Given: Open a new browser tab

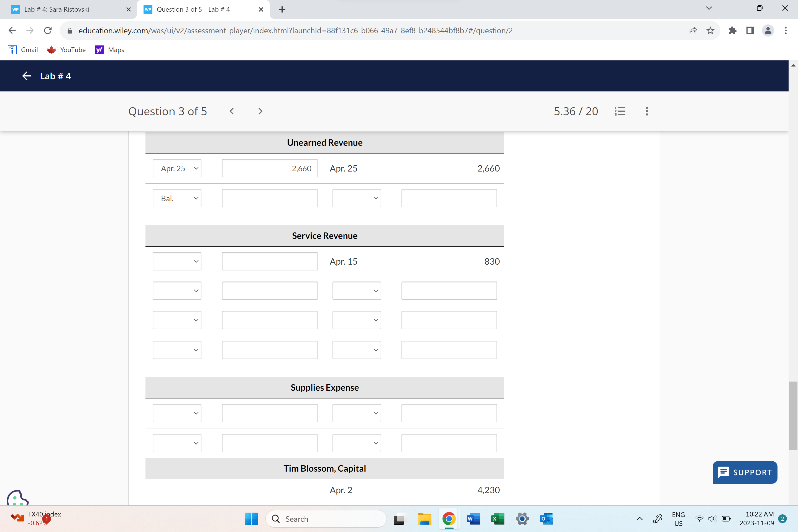Looking at the screenshot, I should [x=282, y=9].
